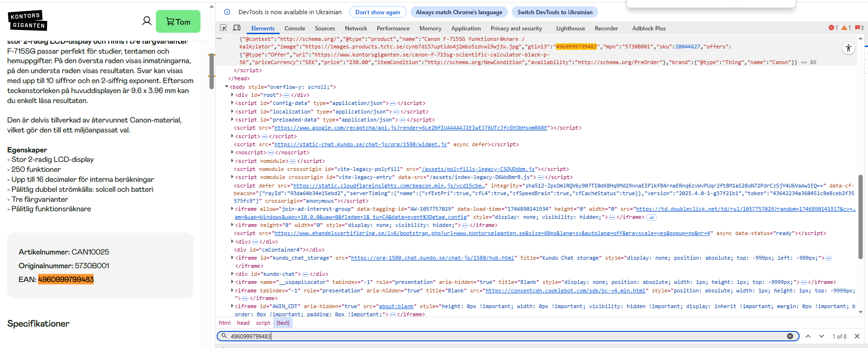Screen dimensions: 868x348
Task: Click ellipsis in config-data script row
Action: click(393, 103)
